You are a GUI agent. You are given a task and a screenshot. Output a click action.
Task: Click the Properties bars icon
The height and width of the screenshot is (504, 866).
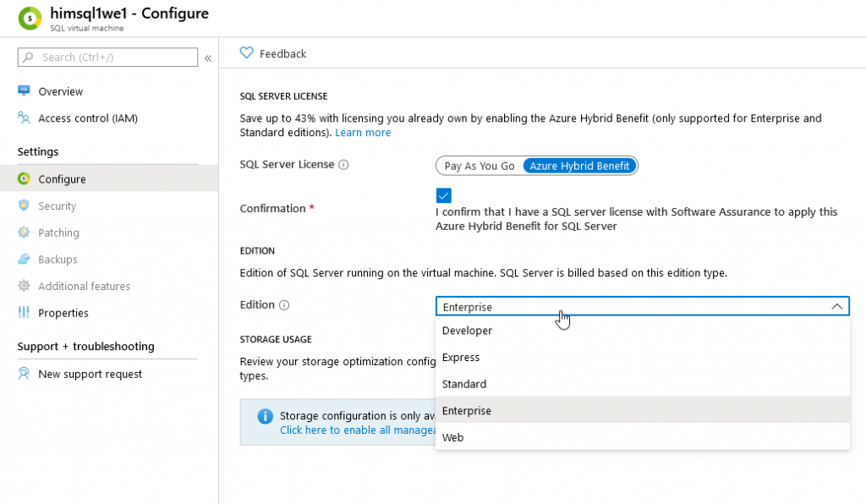[x=24, y=312]
